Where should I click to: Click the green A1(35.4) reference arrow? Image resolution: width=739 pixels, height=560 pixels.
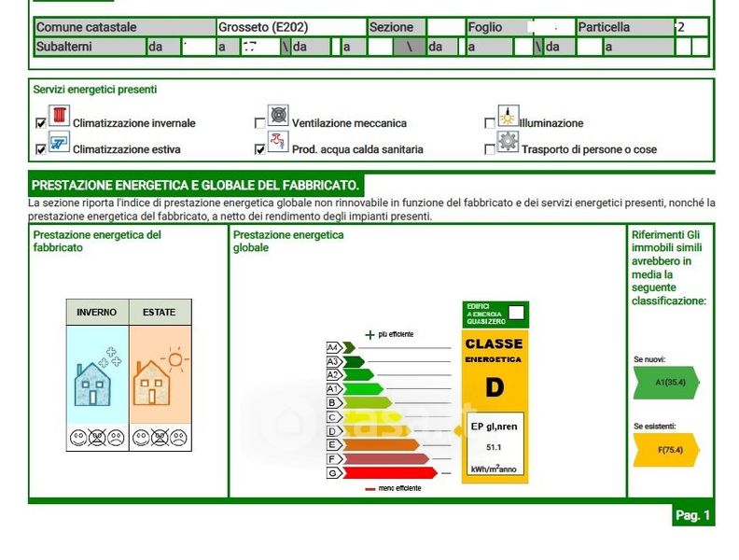pos(664,382)
